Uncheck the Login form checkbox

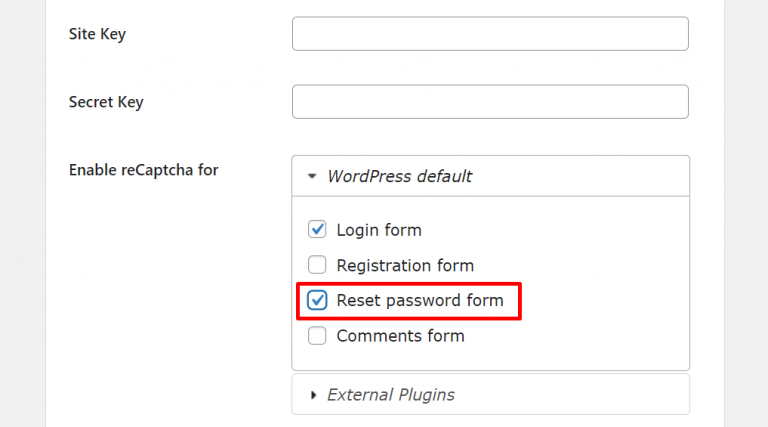[x=317, y=229]
